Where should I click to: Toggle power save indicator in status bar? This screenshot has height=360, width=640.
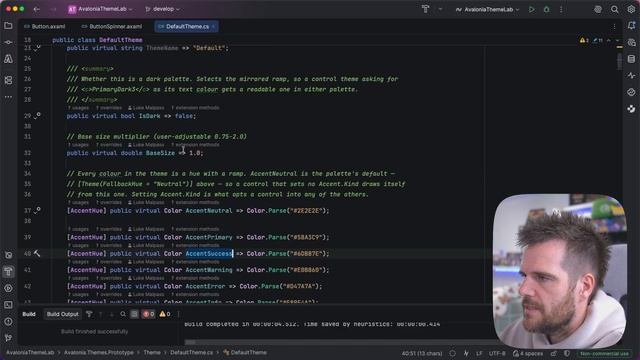tap(466, 353)
